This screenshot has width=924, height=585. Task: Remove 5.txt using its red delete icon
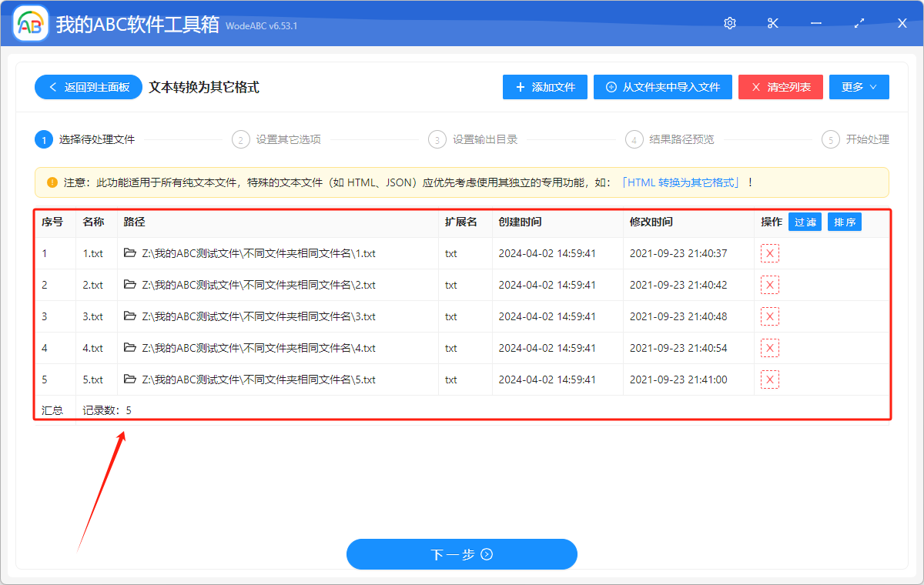pos(769,379)
